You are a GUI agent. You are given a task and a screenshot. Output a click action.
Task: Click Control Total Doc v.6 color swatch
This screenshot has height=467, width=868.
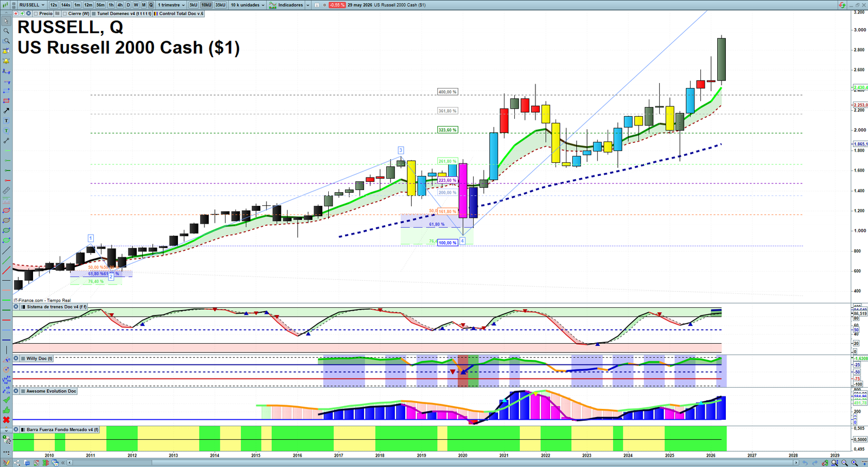coord(157,14)
